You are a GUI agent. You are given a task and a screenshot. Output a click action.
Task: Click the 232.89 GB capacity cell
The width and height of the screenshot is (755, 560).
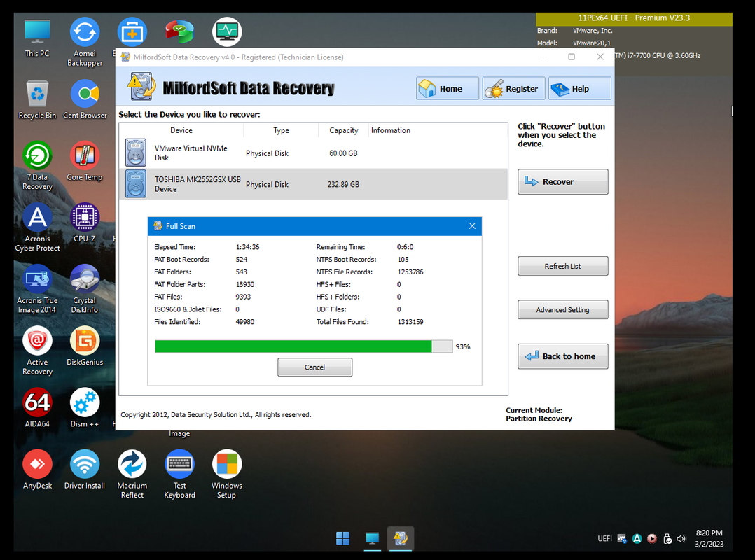pyautogui.click(x=343, y=184)
